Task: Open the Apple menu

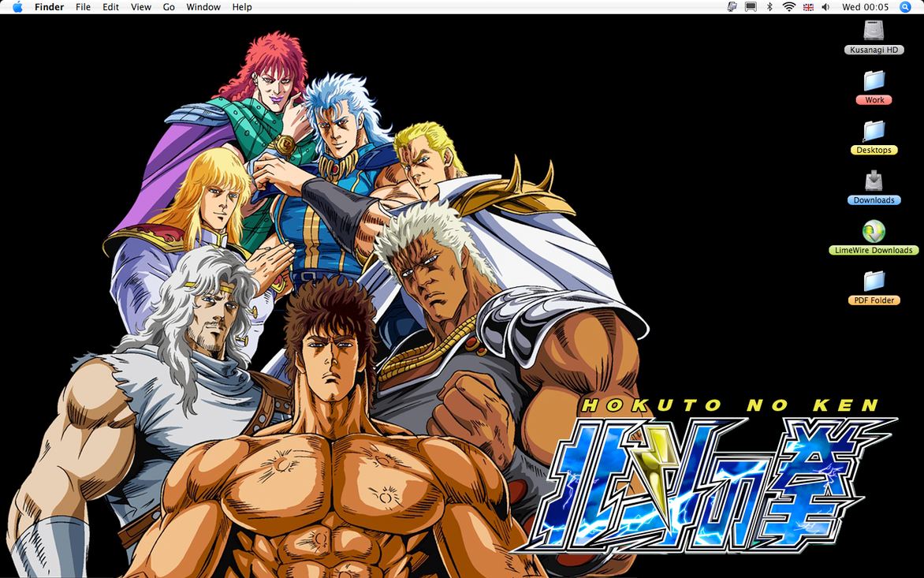Action: [x=17, y=7]
